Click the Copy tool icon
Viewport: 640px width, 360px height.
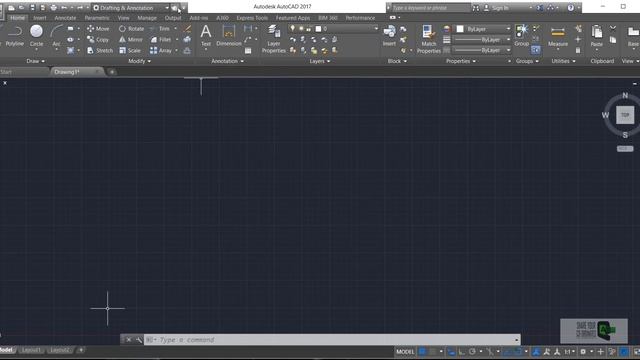[x=91, y=40]
